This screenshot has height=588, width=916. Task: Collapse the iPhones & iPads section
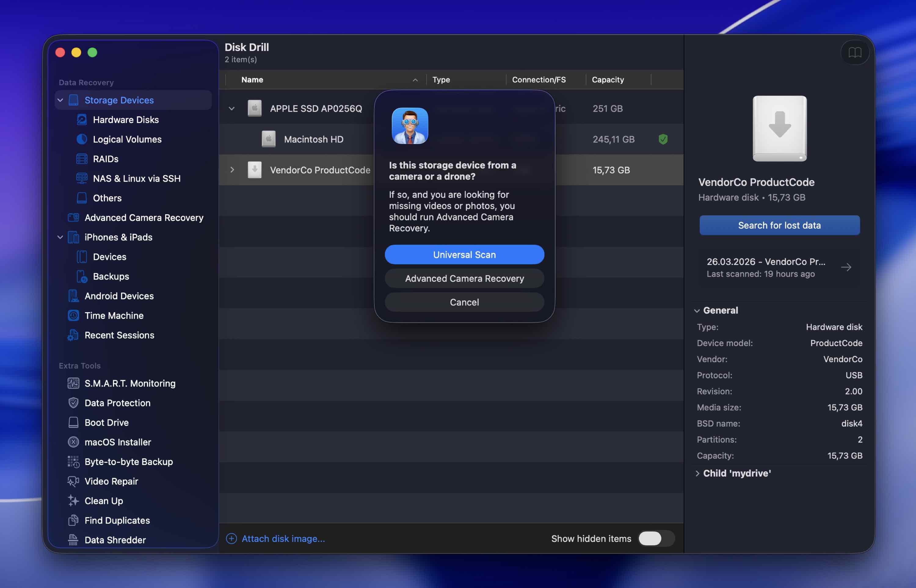pyautogui.click(x=60, y=237)
